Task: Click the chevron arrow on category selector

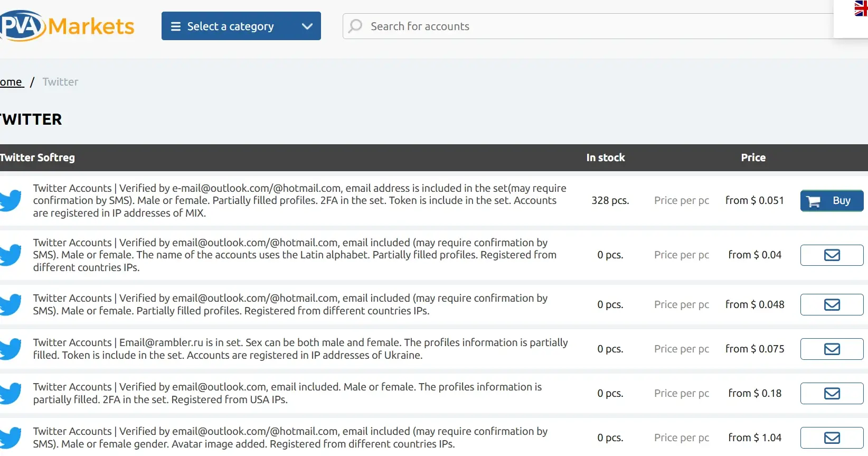Action: tap(307, 26)
